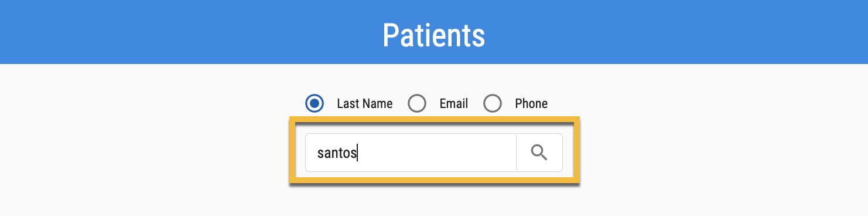The height and width of the screenshot is (216, 868).
Task: Focus the patient search input field
Action: pyautogui.click(x=411, y=153)
